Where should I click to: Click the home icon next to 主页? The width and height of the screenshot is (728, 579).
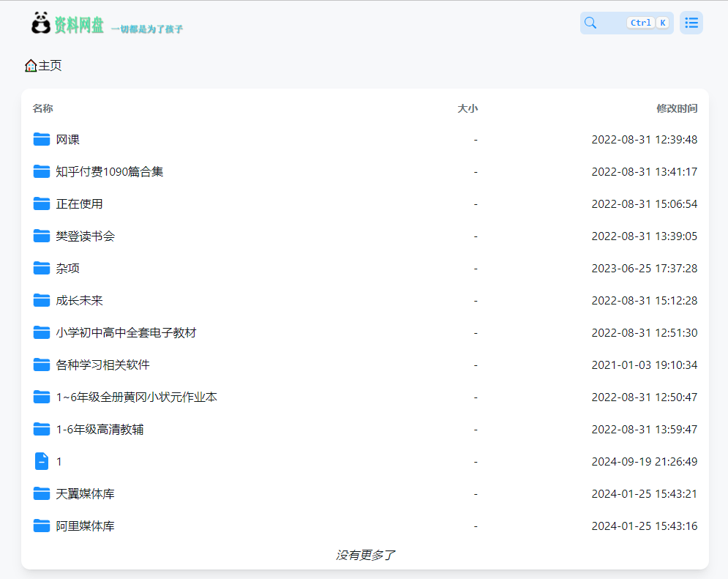[30, 65]
